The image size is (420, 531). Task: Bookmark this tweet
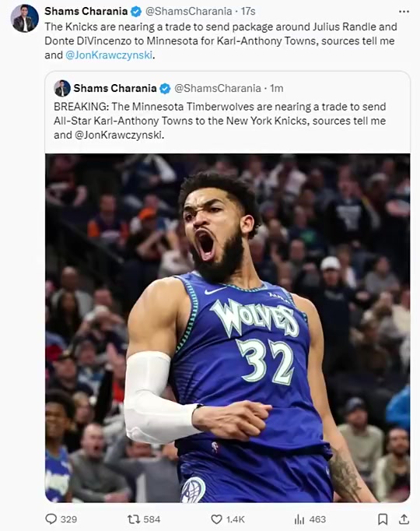coord(383,519)
